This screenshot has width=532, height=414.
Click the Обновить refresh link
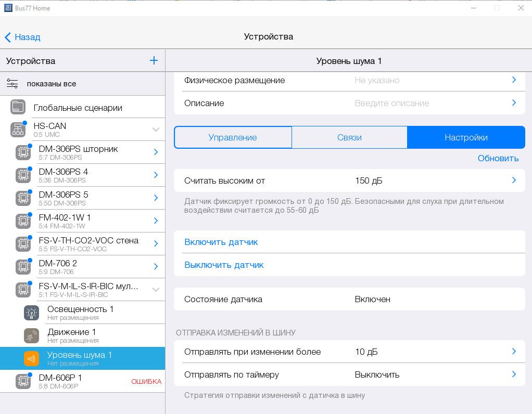tap(498, 158)
